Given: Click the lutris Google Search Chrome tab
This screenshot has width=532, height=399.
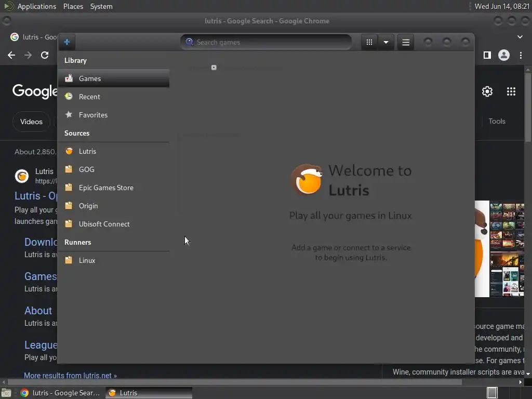Looking at the screenshot, I should pyautogui.click(x=34, y=37).
